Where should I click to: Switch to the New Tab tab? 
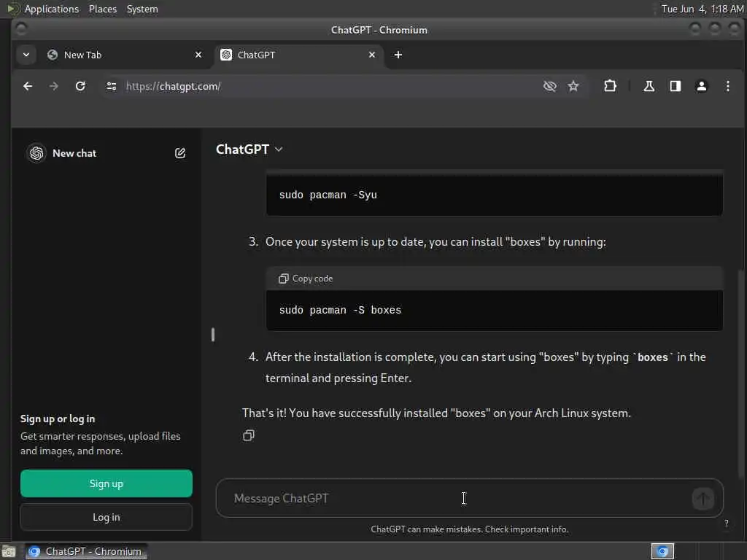click(x=125, y=55)
